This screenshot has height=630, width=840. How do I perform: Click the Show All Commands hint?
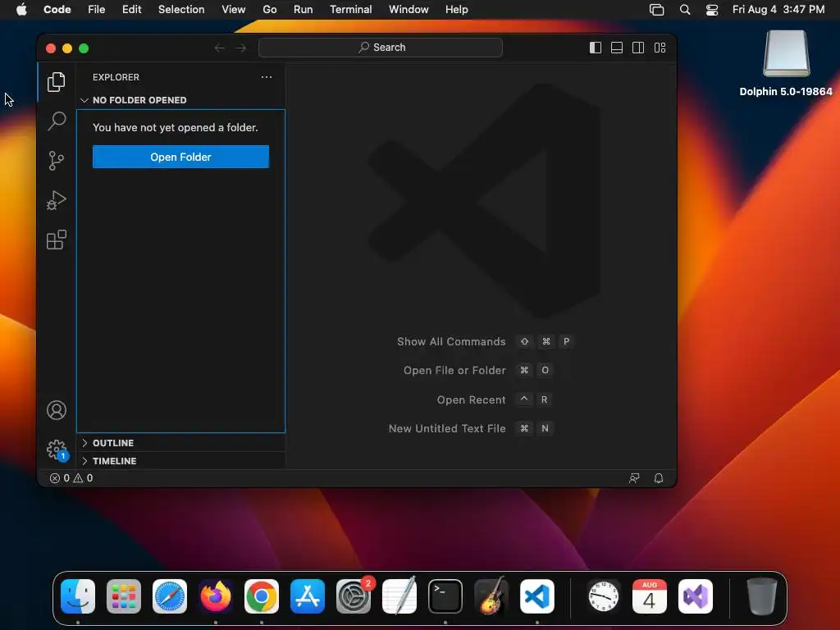pyautogui.click(x=485, y=342)
